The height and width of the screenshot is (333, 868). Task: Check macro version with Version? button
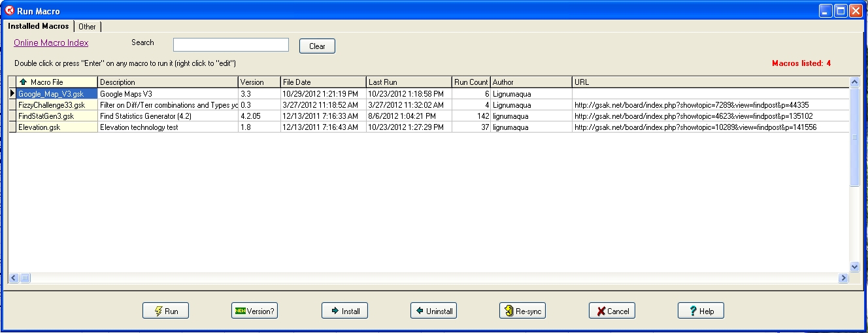(254, 311)
